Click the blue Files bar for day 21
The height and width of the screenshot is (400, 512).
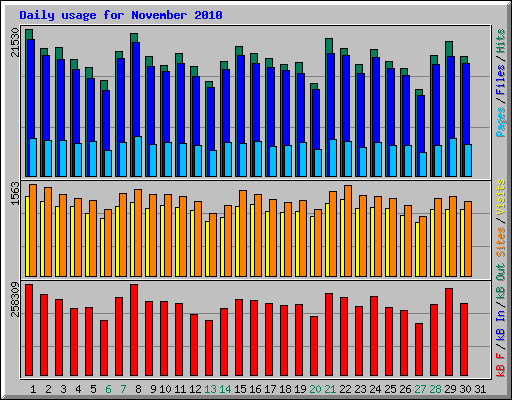[331, 96]
